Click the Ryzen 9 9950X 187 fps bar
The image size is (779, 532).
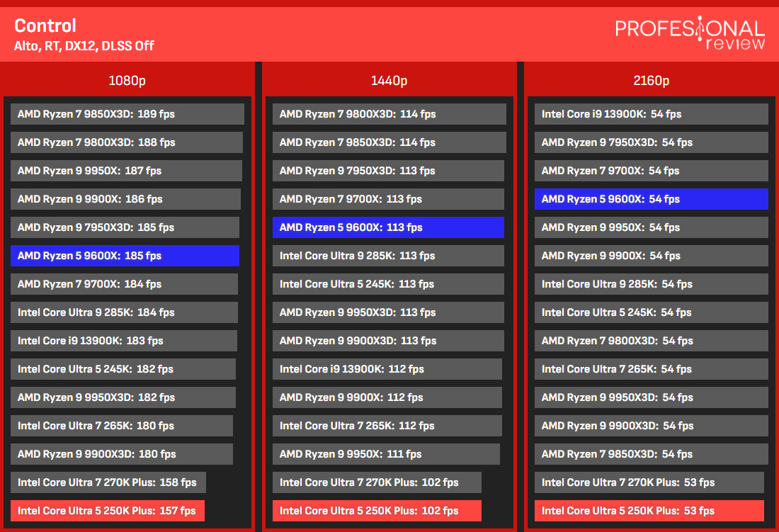pos(126,171)
